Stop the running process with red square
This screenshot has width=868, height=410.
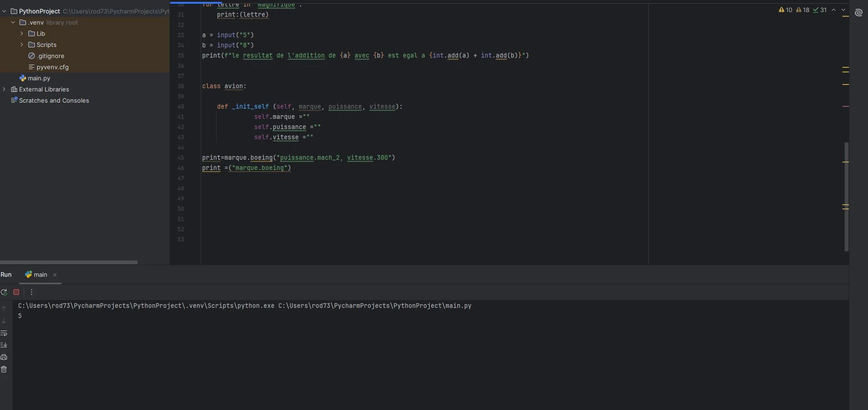tap(16, 292)
